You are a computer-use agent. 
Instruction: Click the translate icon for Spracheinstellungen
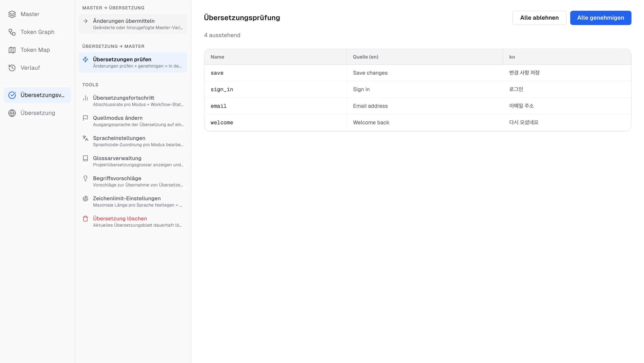85,138
